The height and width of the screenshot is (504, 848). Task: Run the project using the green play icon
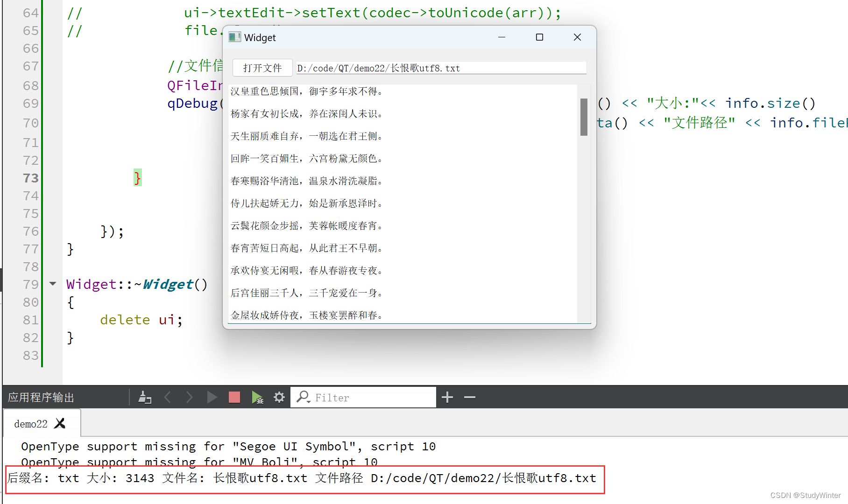(212, 397)
